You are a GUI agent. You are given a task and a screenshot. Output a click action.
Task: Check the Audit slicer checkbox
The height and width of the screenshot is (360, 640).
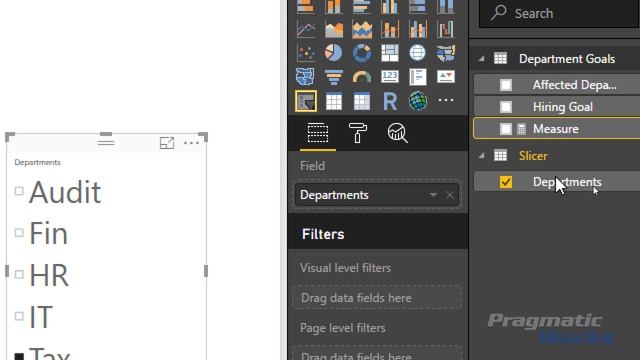(19, 191)
